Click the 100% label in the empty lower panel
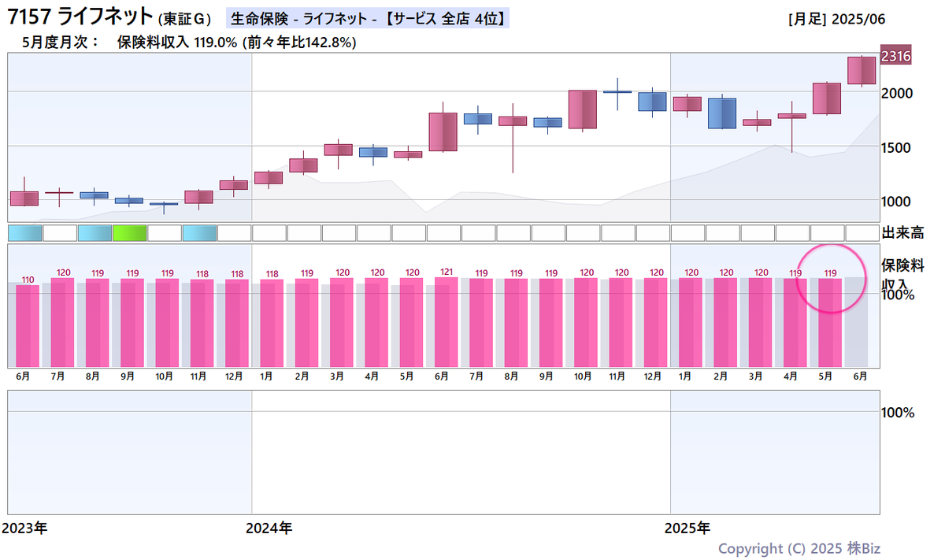 (x=899, y=413)
